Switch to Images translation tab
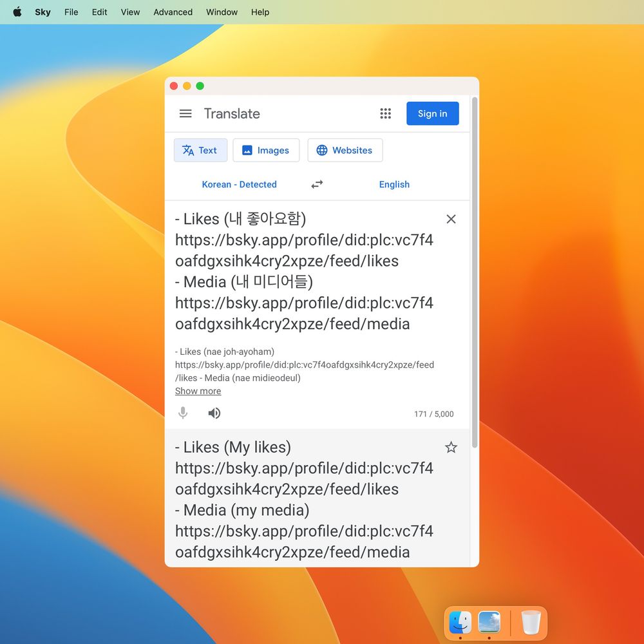The width and height of the screenshot is (644, 644). (266, 150)
